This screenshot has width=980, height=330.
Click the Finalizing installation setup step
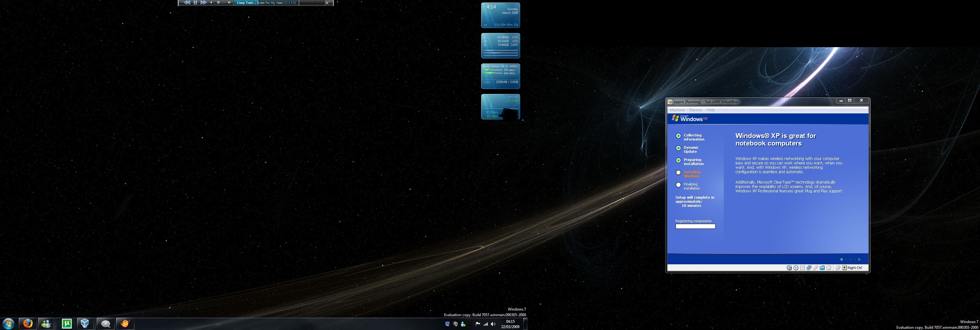coord(688,186)
